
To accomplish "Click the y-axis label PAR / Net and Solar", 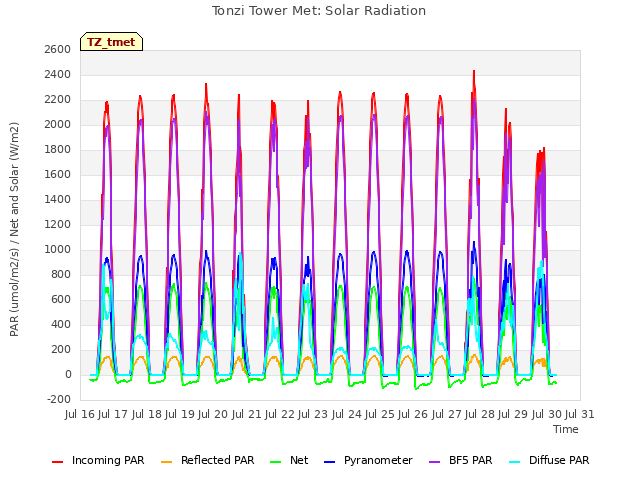I will tap(14, 229).
